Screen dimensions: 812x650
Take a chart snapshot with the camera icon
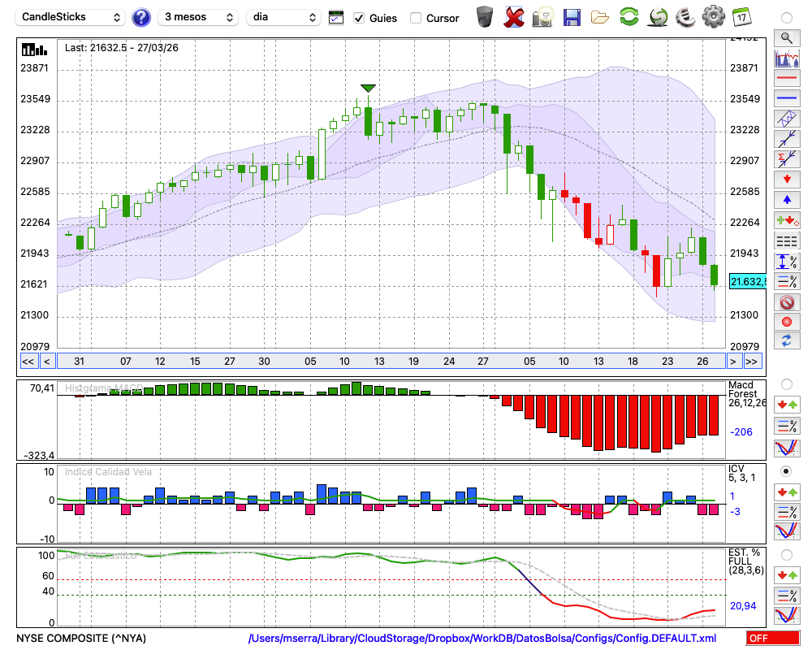(x=542, y=17)
